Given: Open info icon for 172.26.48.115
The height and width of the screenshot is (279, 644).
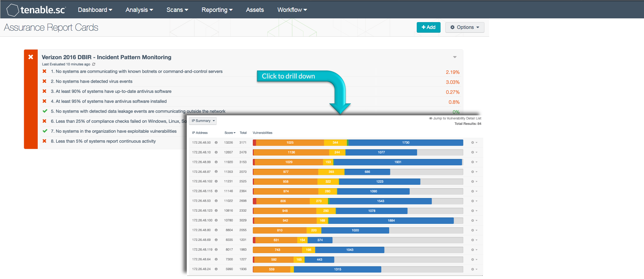Looking at the screenshot, I should tap(216, 191).
